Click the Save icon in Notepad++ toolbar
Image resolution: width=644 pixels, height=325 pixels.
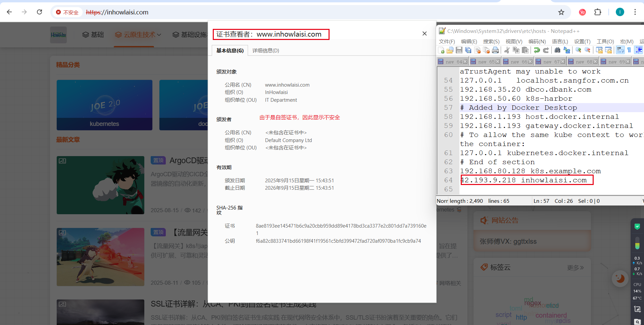click(x=459, y=50)
